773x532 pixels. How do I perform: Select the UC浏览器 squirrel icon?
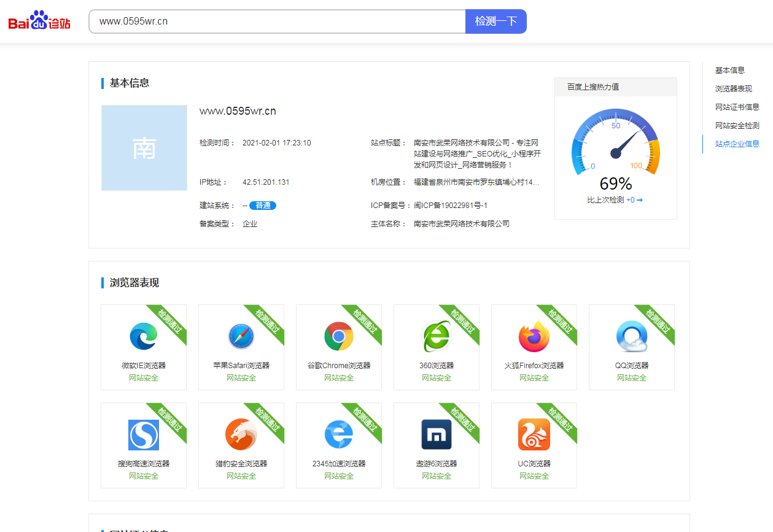tap(534, 433)
